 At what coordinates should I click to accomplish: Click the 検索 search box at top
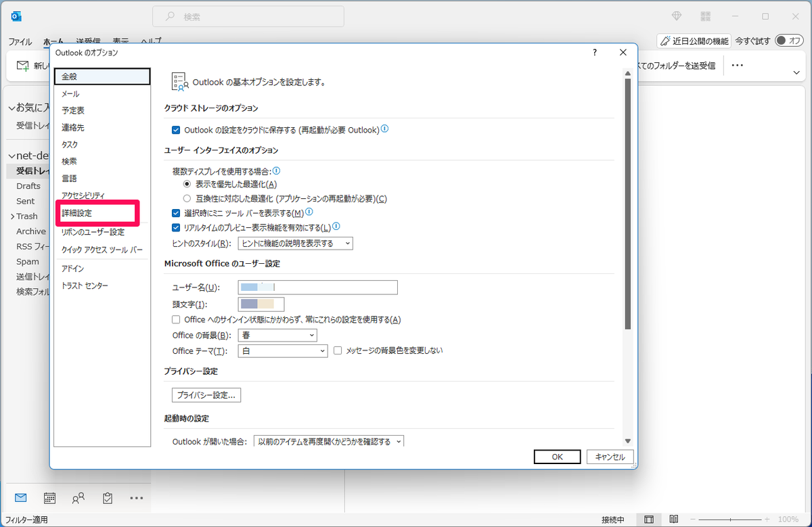[x=248, y=16]
